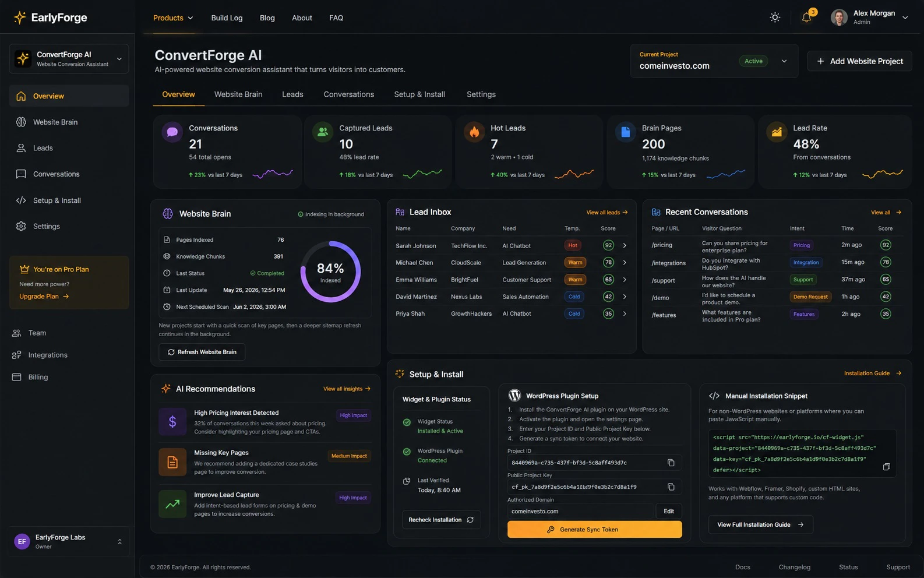Open the FAQ nav link
The width and height of the screenshot is (924, 578).
336,18
